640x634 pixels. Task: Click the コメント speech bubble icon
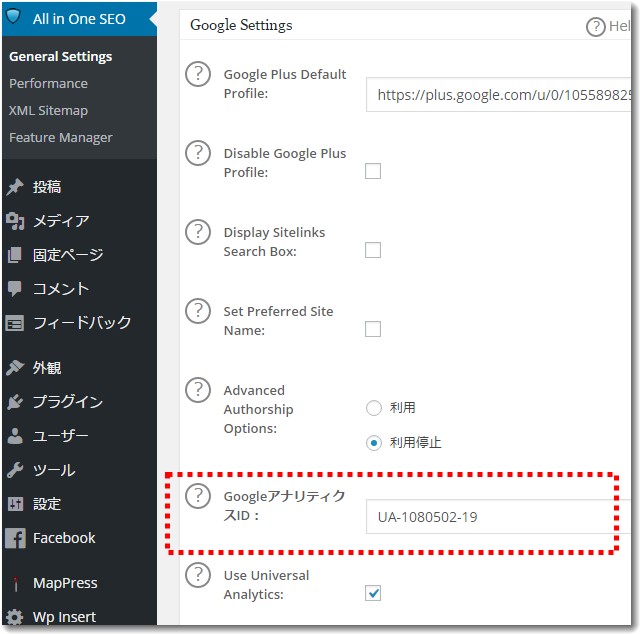pyautogui.click(x=15, y=289)
